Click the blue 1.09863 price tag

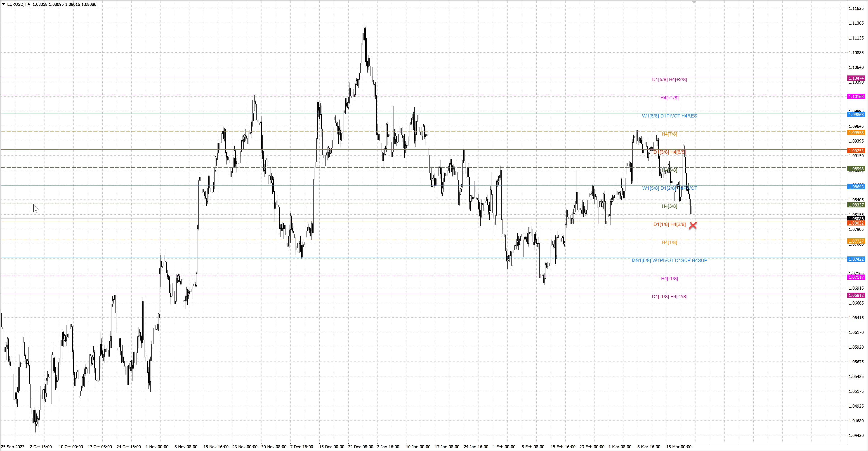(856, 115)
